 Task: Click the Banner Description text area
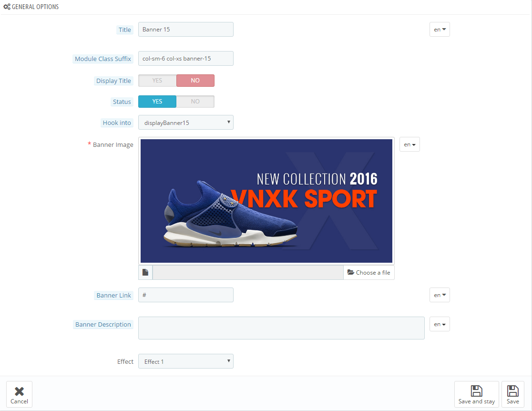(x=281, y=328)
